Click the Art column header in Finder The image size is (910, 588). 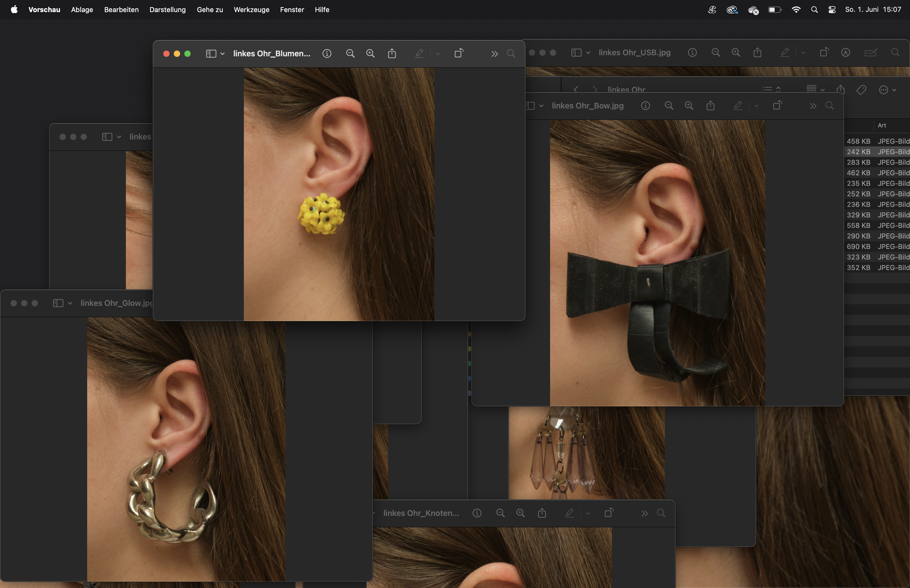(x=882, y=125)
